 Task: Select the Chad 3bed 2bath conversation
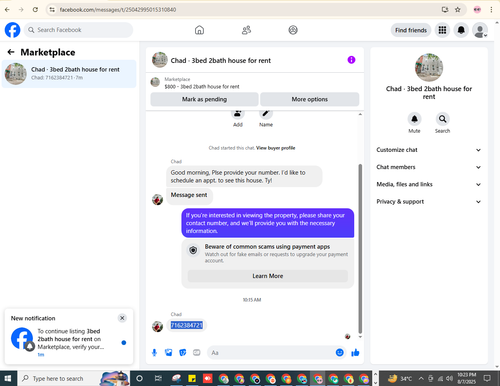coord(69,74)
